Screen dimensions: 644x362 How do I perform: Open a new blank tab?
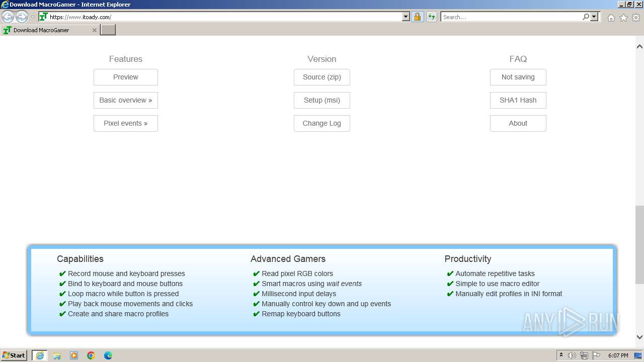coord(108,30)
